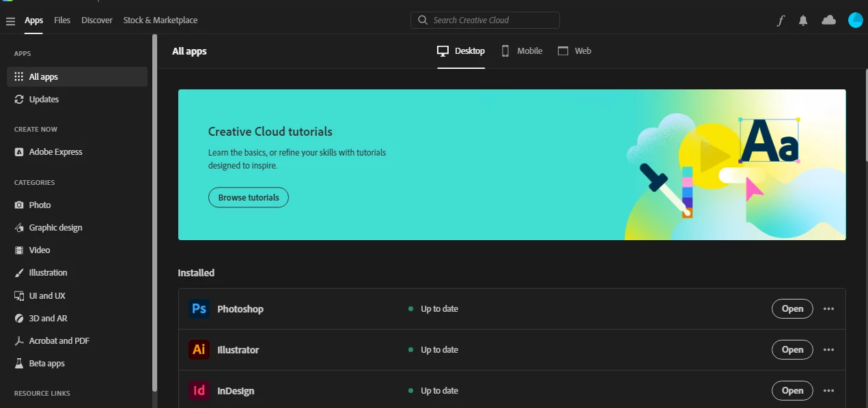Open the user profile avatar
The image size is (868, 408).
pyautogui.click(x=855, y=20)
